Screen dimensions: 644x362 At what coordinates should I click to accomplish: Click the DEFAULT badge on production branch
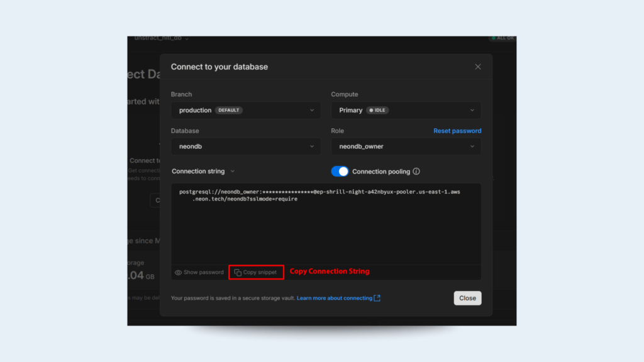pyautogui.click(x=229, y=110)
